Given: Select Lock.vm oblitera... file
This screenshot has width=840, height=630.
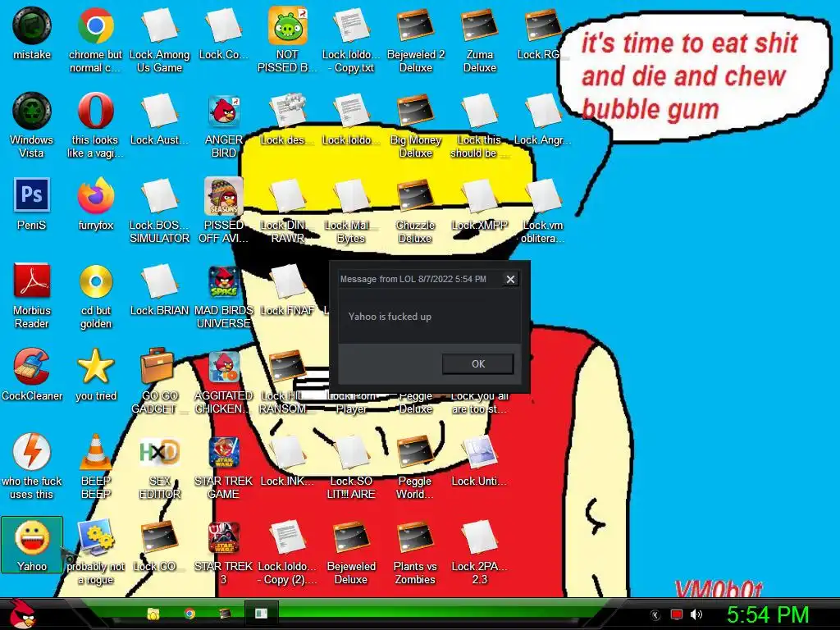Looking at the screenshot, I should pos(543,211).
